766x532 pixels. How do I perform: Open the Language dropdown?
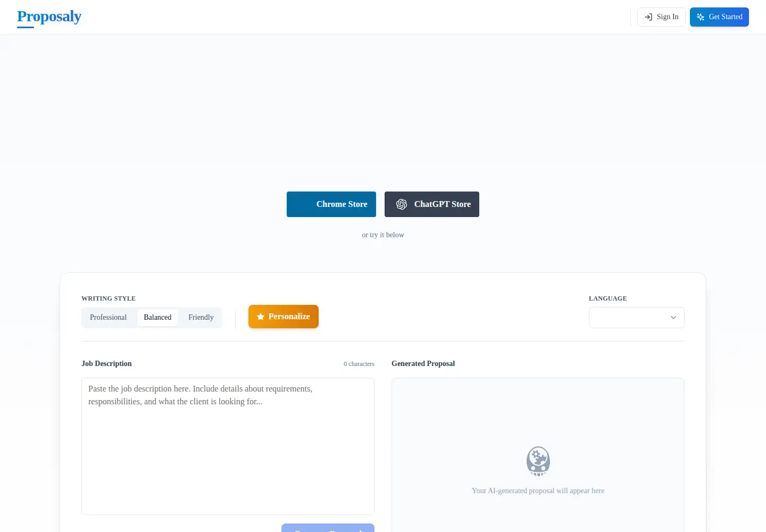click(637, 318)
